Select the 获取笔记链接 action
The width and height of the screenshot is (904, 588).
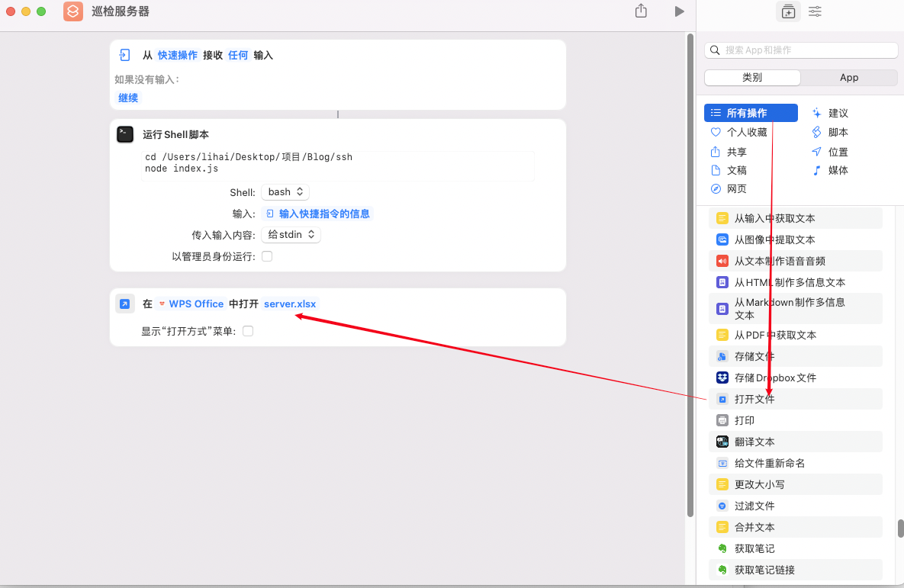pyautogui.click(x=795, y=570)
